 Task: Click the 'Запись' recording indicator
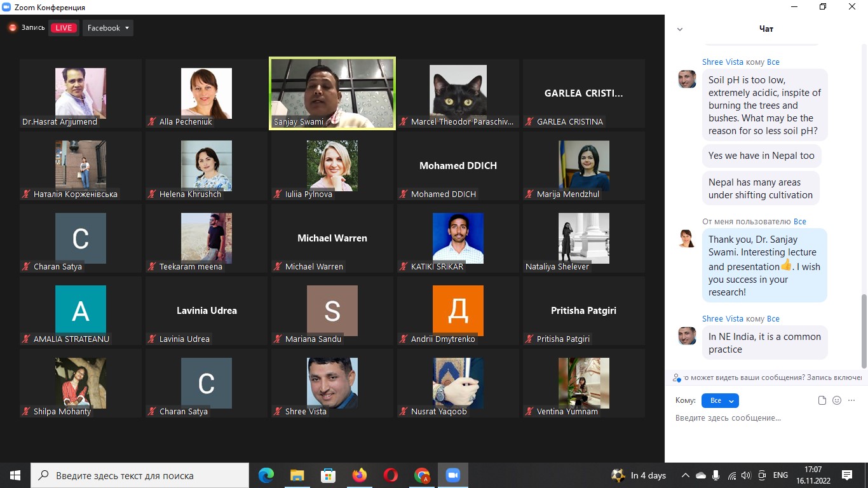(x=27, y=28)
